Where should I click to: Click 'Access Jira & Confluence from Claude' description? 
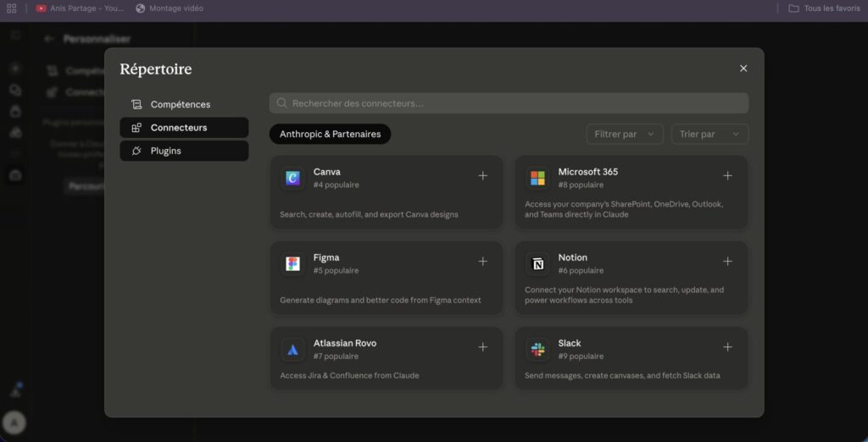tap(349, 376)
